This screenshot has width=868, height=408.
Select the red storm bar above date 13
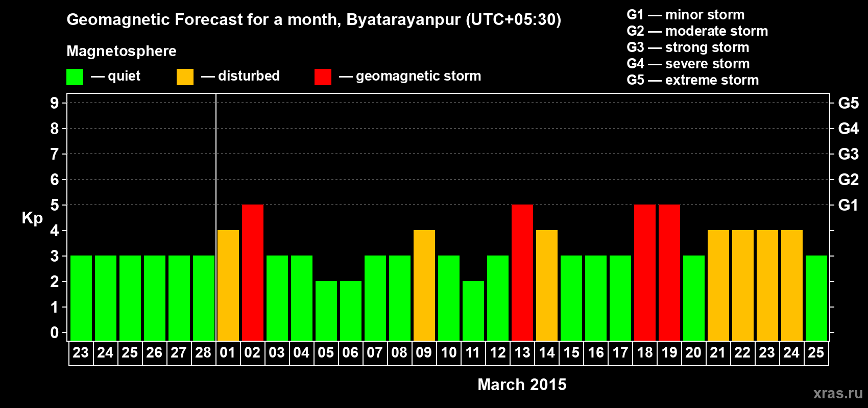click(522, 273)
